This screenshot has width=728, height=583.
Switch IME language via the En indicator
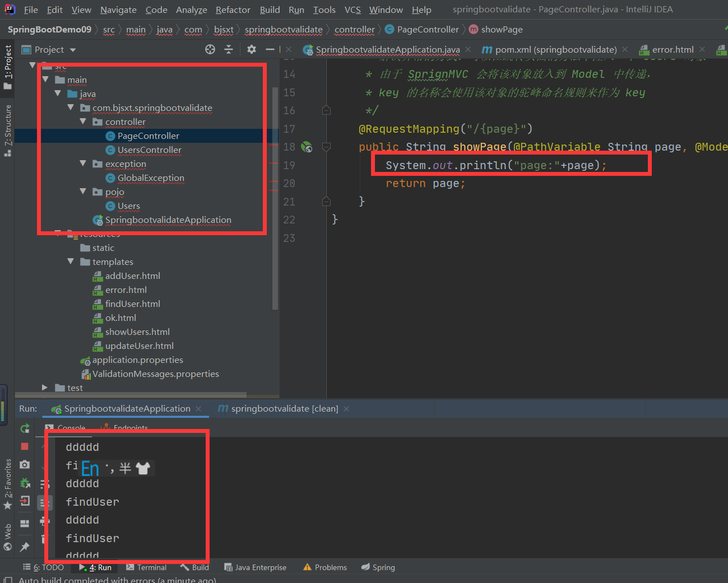[x=90, y=468]
